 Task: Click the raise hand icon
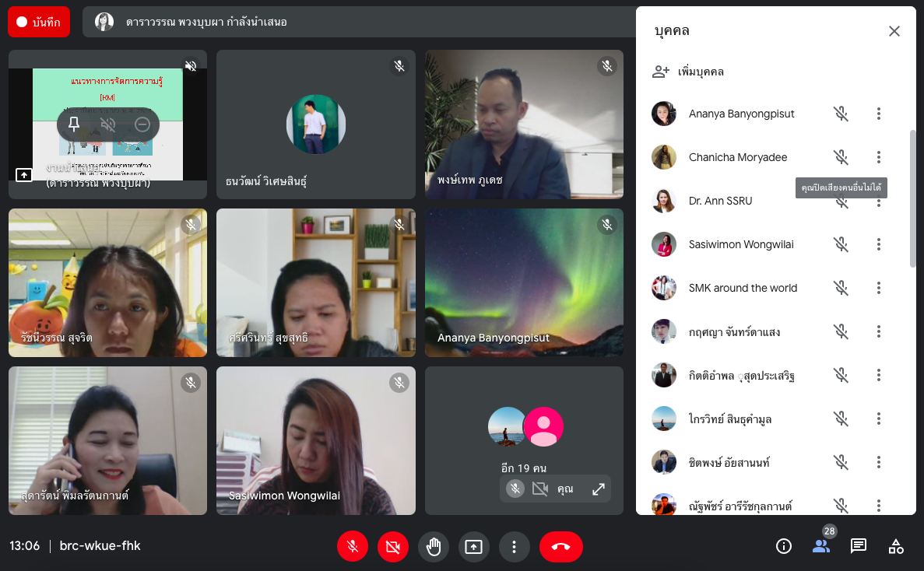point(434,547)
